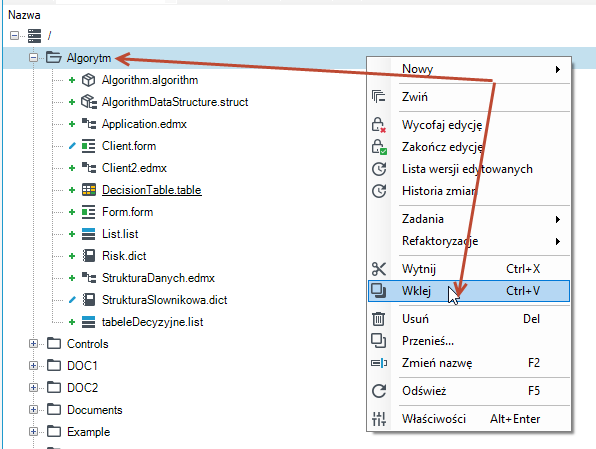Click the DOC1 folder icon
Screen dimensions: 596x449
(54, 366)
